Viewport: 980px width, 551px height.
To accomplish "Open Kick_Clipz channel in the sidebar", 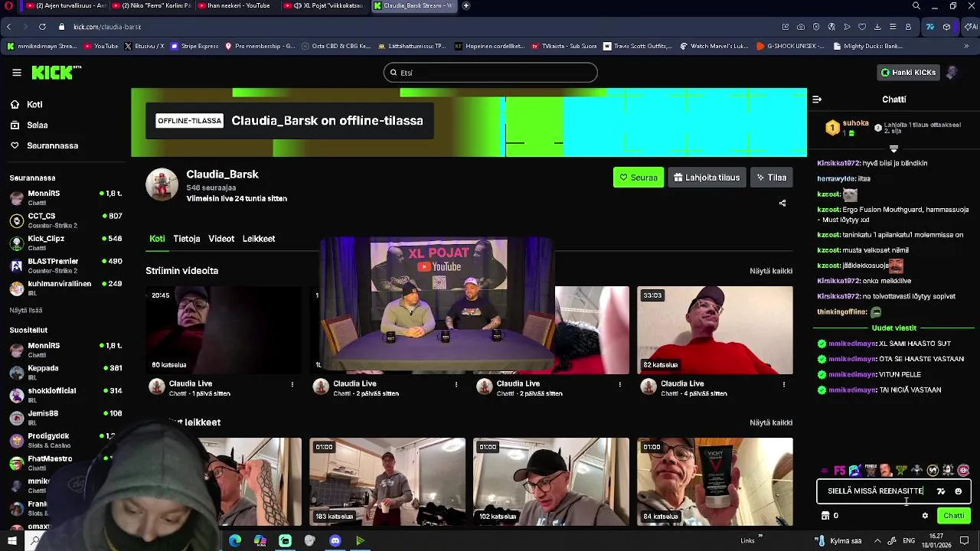I will tap(65, 243).
